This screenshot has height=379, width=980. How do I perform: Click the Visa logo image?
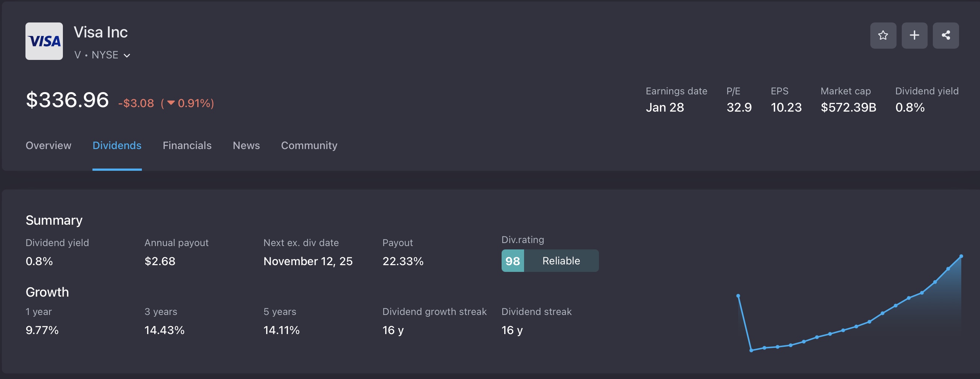coord(44,41)
